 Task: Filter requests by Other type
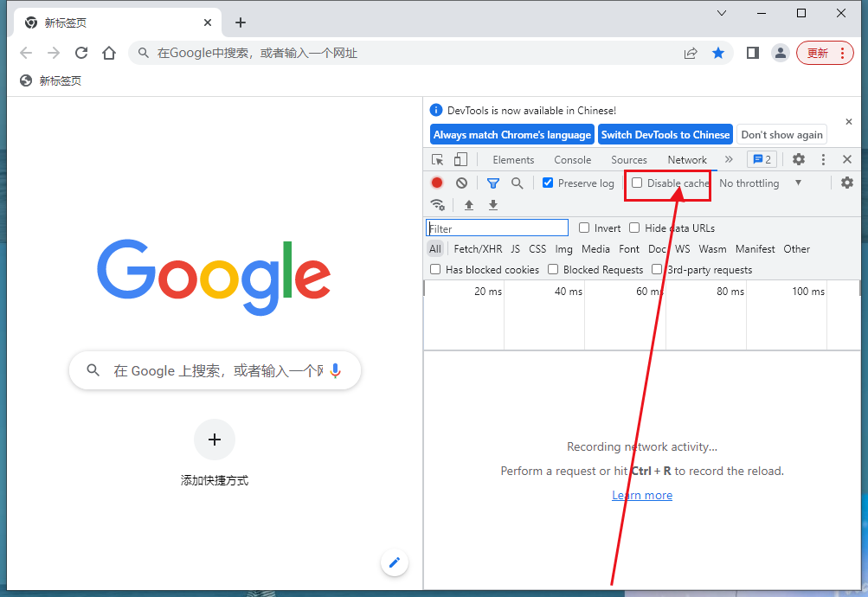796,249
